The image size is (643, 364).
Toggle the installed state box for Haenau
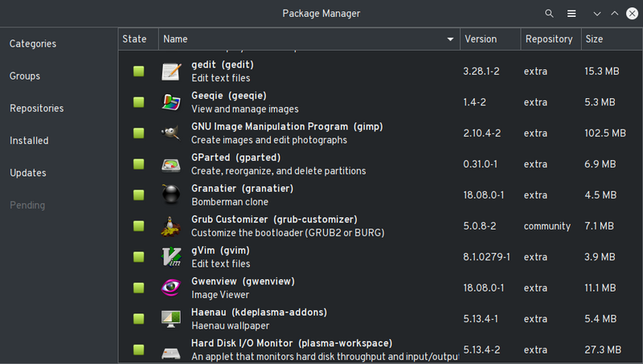138,318
